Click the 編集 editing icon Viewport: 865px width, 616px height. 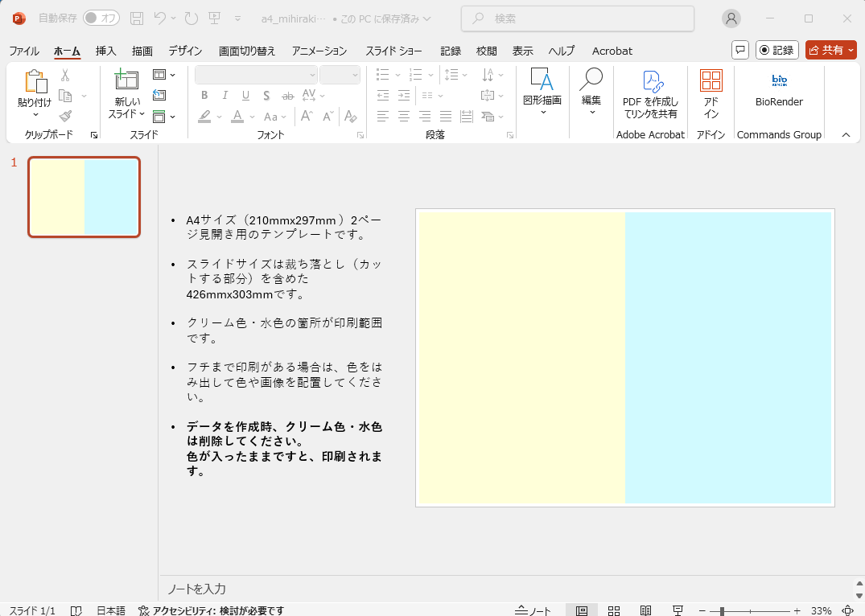coord(591,88)
